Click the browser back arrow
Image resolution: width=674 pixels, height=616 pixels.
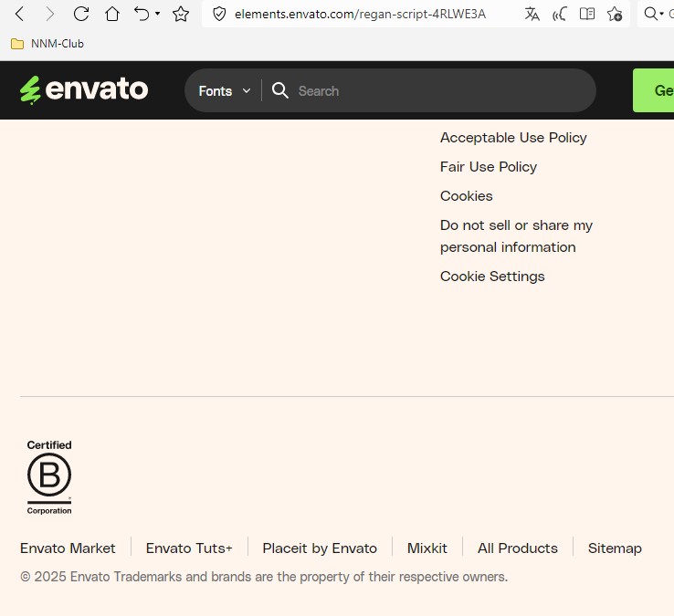point(19,14)
